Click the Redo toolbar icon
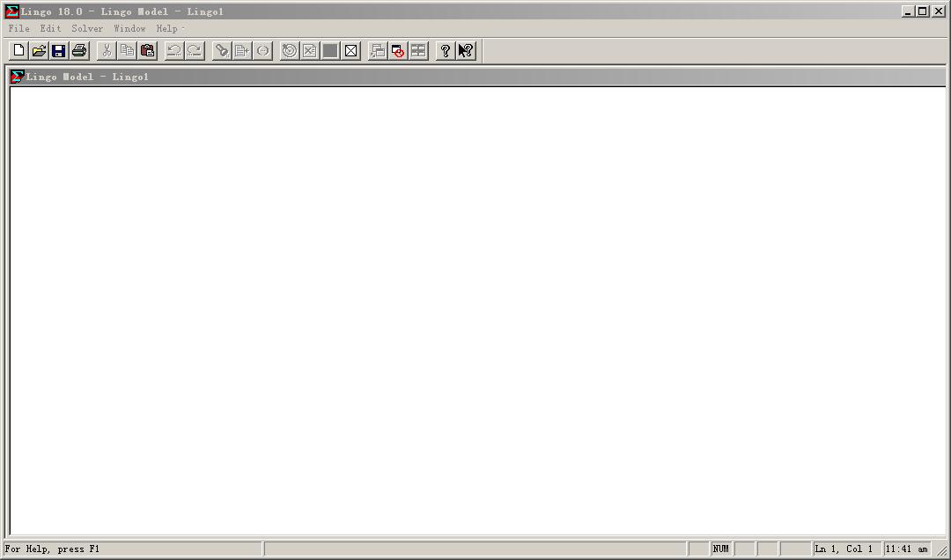951x560 pixels. 195,51
